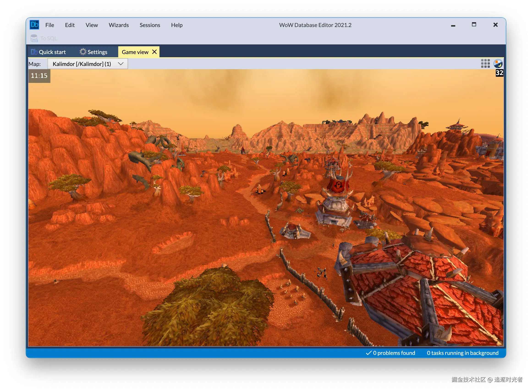Screen dimensions: 532x392
Task: Open the Edit menu
Action: pyautogui.click(x=70, y=25)
